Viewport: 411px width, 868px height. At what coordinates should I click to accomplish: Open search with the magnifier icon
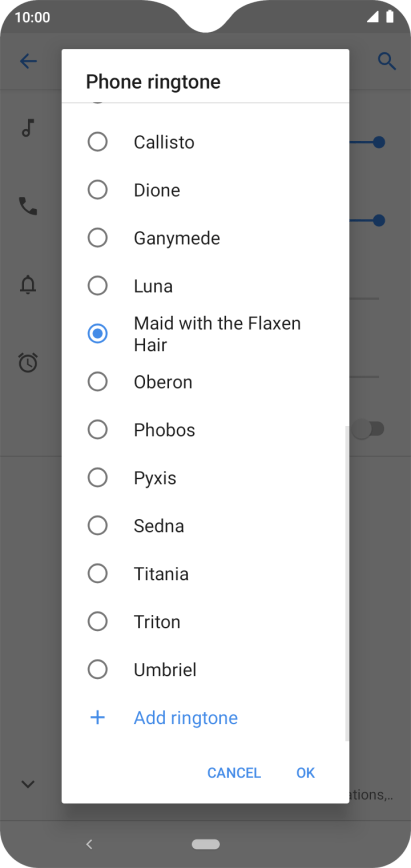click(387, 61)
